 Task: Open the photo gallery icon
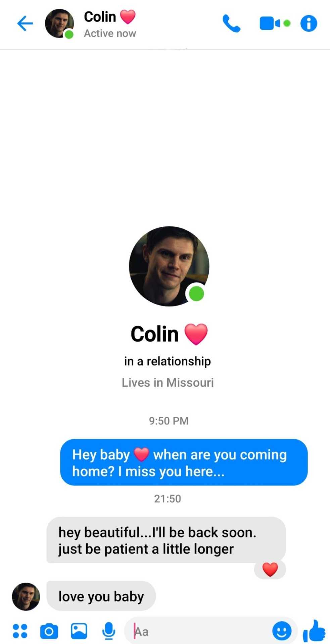tap(79, 631)
